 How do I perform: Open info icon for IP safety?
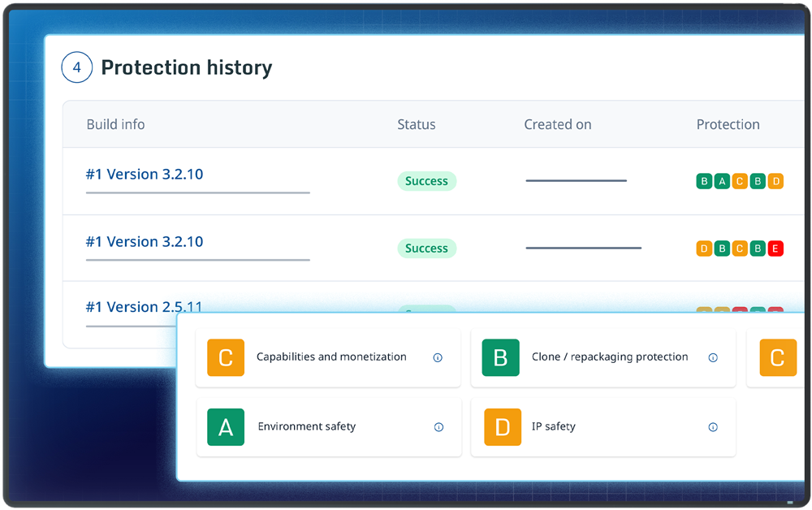point(713,427)
